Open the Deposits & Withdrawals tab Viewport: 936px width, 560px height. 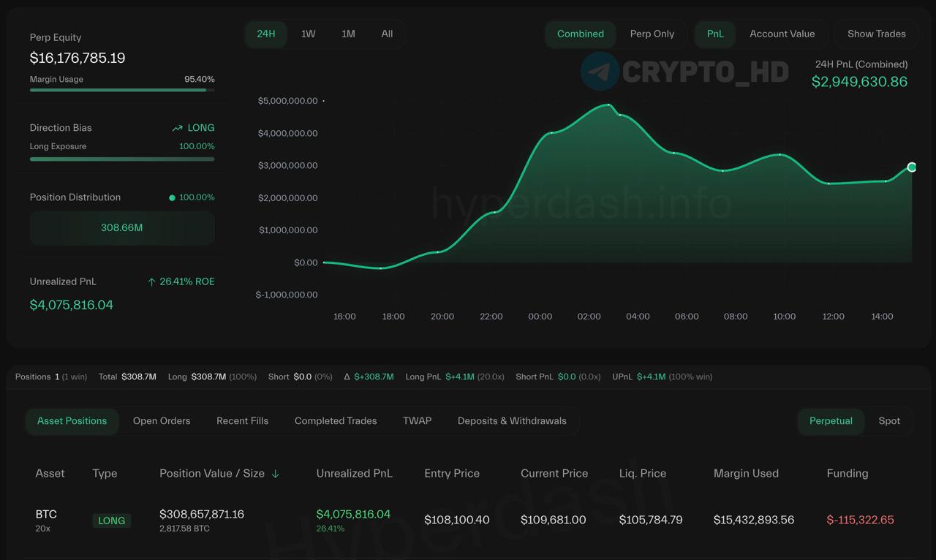tap(512, 421)
